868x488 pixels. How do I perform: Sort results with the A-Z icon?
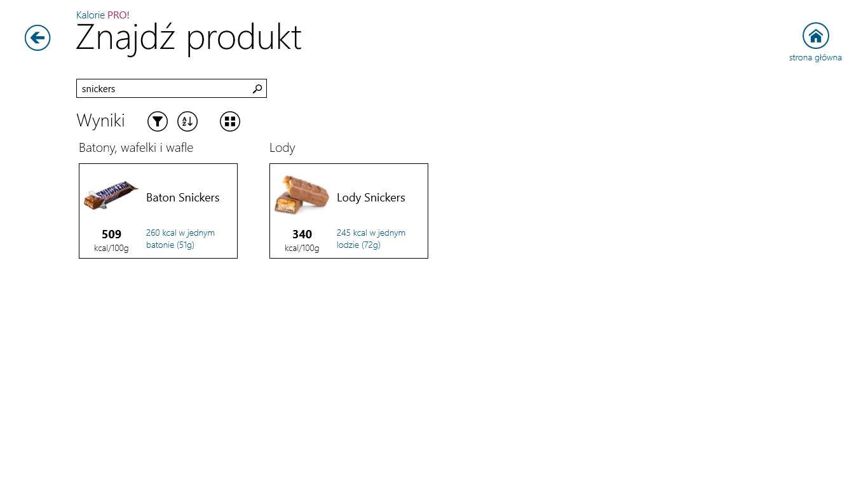pyautogui.click(x=187, y=121)
